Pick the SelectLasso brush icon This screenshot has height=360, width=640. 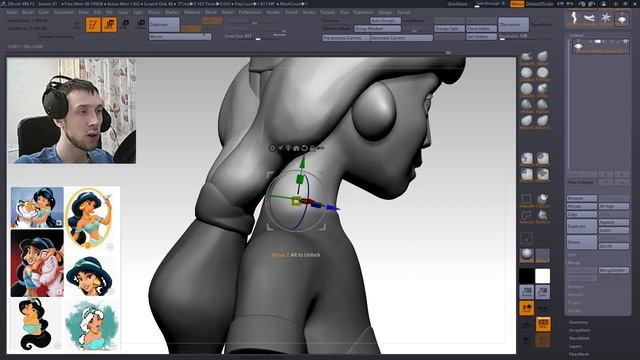coord(527,216)
